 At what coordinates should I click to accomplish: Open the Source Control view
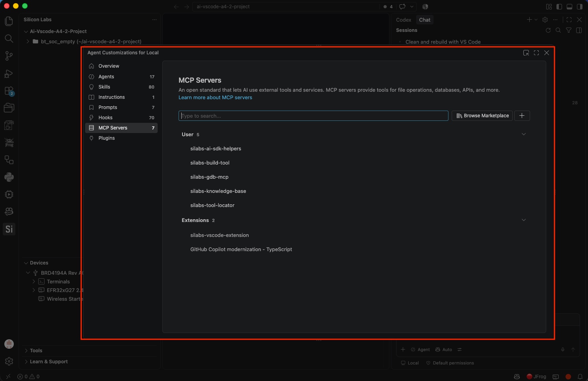9,56
